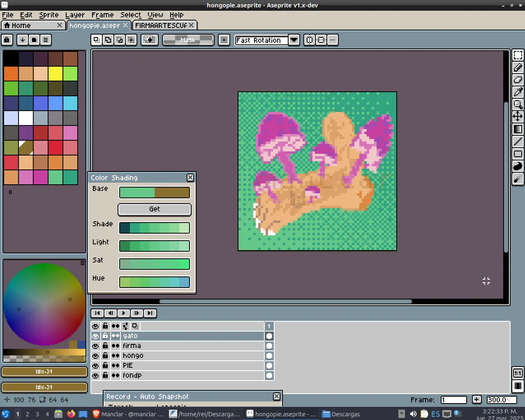Pick the yellow palette swatch
This screenshot has width=525, height=420.
tap(56, 74)
